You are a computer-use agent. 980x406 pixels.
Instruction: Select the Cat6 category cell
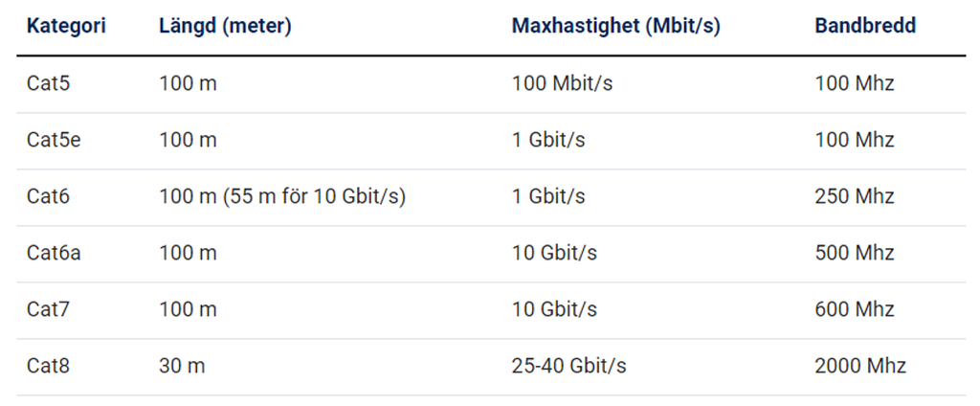[x=49, y=196]
